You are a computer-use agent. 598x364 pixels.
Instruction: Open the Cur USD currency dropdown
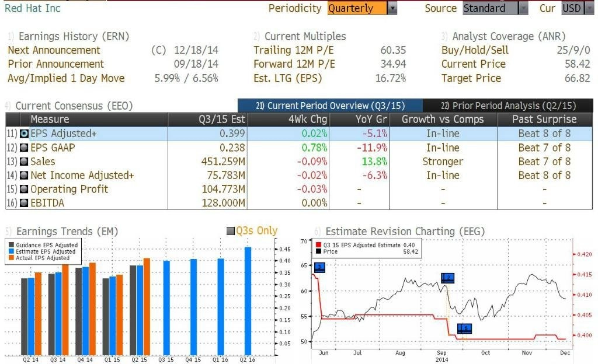[x=589, y=8]
